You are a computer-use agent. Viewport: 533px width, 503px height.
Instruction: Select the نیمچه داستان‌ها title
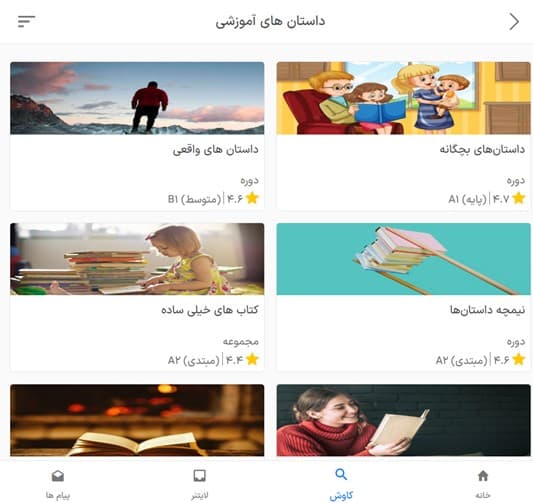[x=487, y=310]
